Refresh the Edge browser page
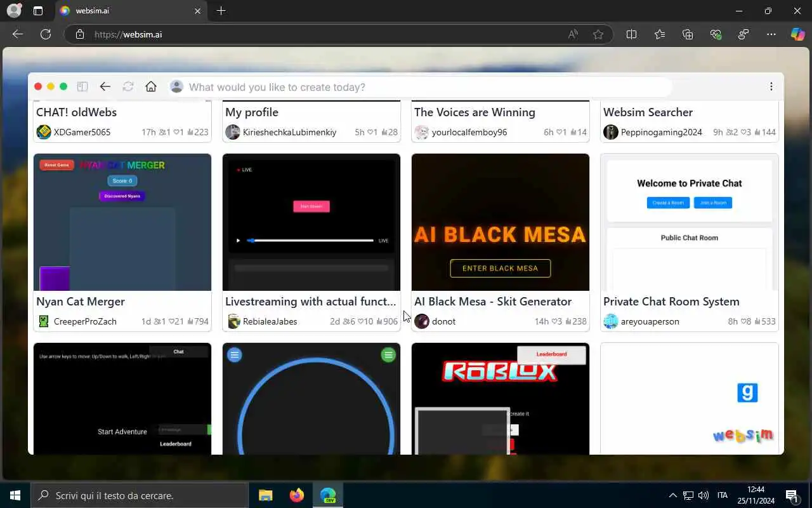This screenshot has height=508, width=812. pyautogui.click(x=46, y=34)
